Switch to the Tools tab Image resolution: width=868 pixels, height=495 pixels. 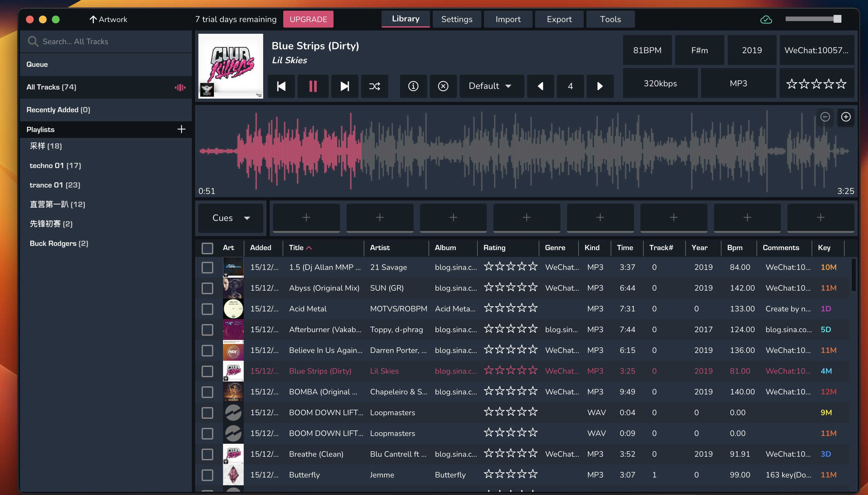610,19
